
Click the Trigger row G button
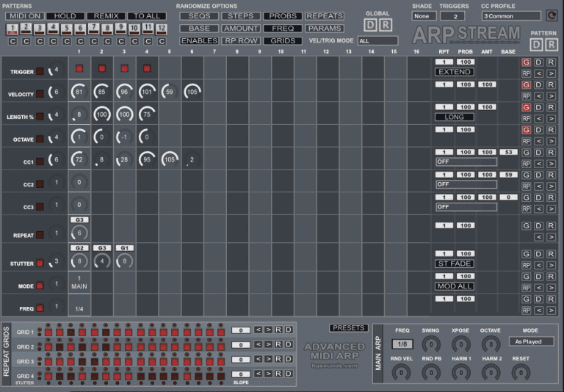click(x=526, y=62)
